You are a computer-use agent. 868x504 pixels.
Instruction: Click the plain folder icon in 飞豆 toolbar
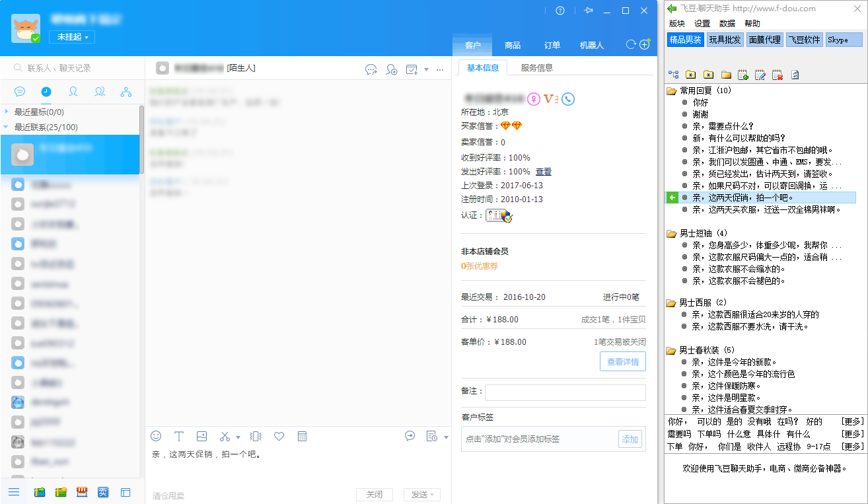point(725,75)
